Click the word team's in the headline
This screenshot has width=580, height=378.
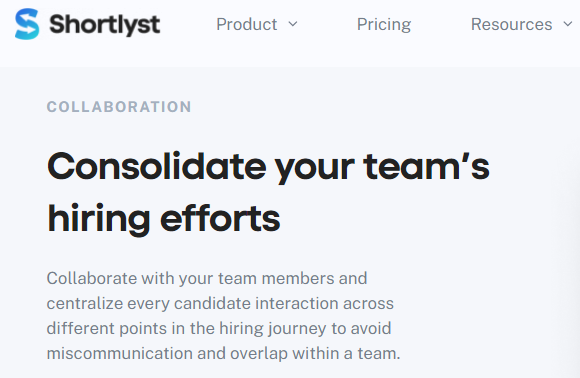[426, 167]
